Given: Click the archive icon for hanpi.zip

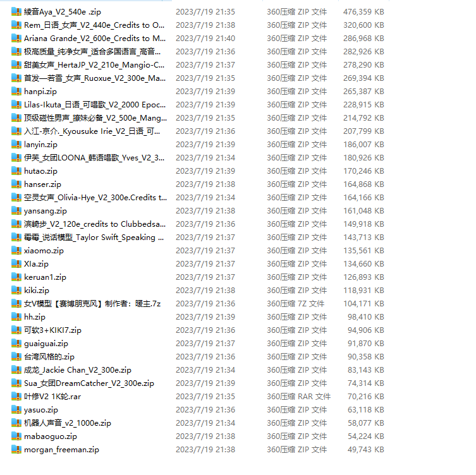Looking at the screenshot, I should (16, 92).
